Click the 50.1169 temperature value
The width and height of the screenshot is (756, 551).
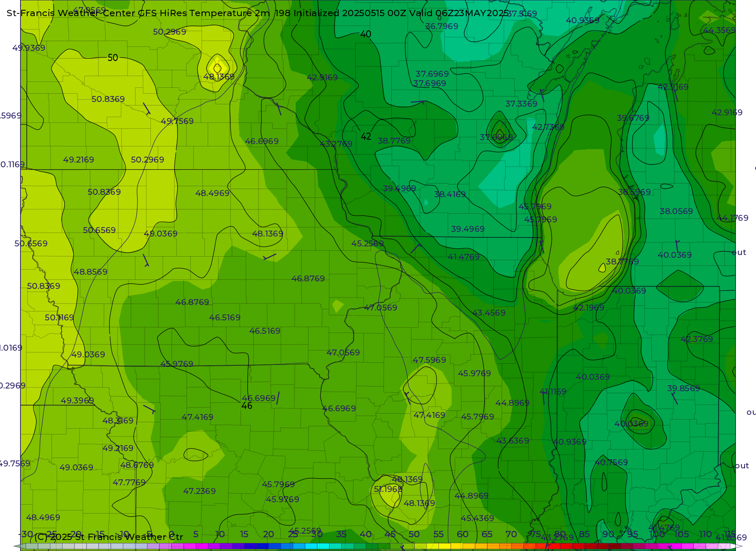(59, 318)
